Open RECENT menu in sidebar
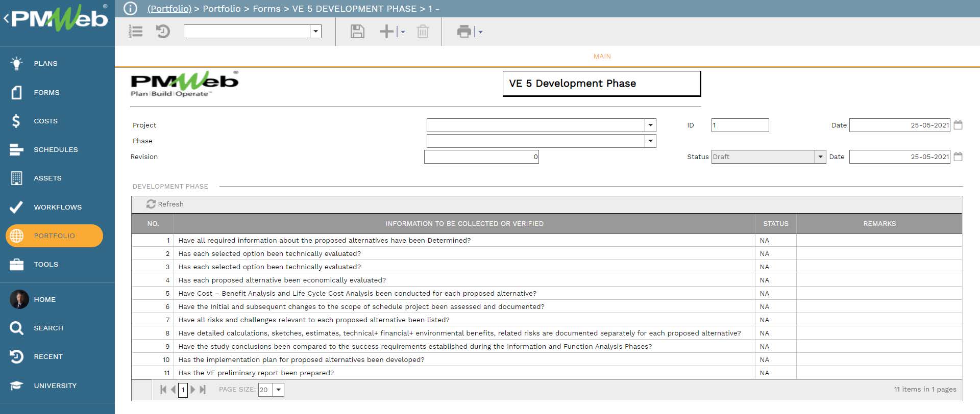 [x=48, y=356]
